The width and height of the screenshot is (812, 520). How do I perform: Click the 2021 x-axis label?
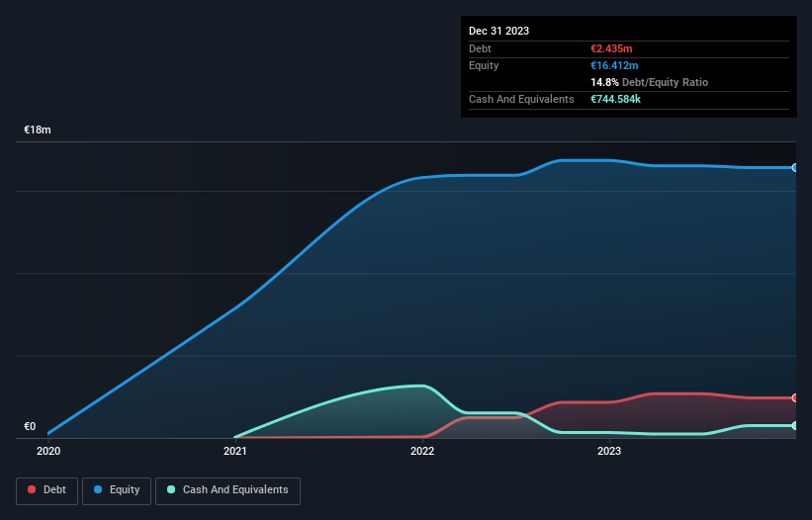(235, 451)
